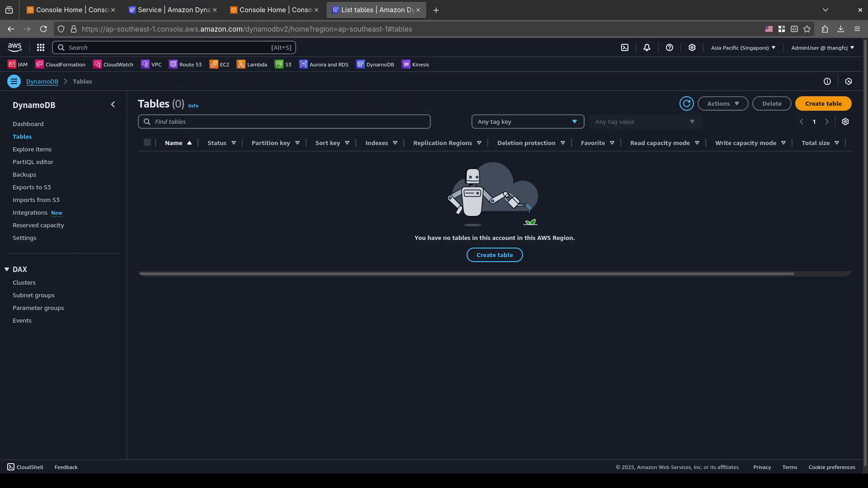Collapse the DAX section in the sidebar
The height and width of the screenshot is (488, 868).
pos(7,269)
